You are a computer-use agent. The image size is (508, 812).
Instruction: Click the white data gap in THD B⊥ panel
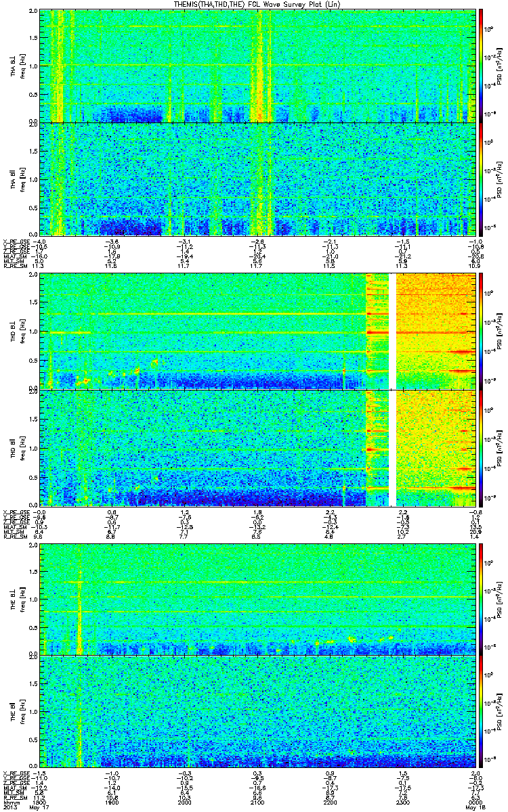coord(392,330)
